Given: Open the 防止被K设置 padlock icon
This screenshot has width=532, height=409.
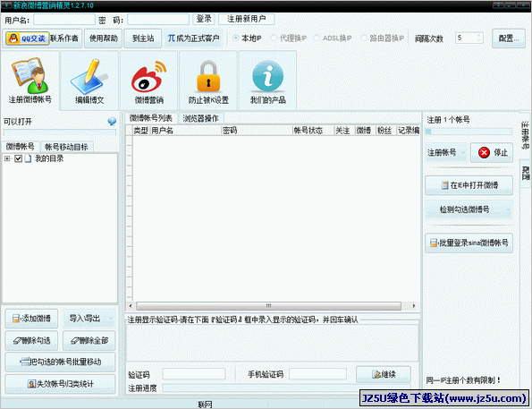Looking at the screenshot, I should (x=208, y=76).
